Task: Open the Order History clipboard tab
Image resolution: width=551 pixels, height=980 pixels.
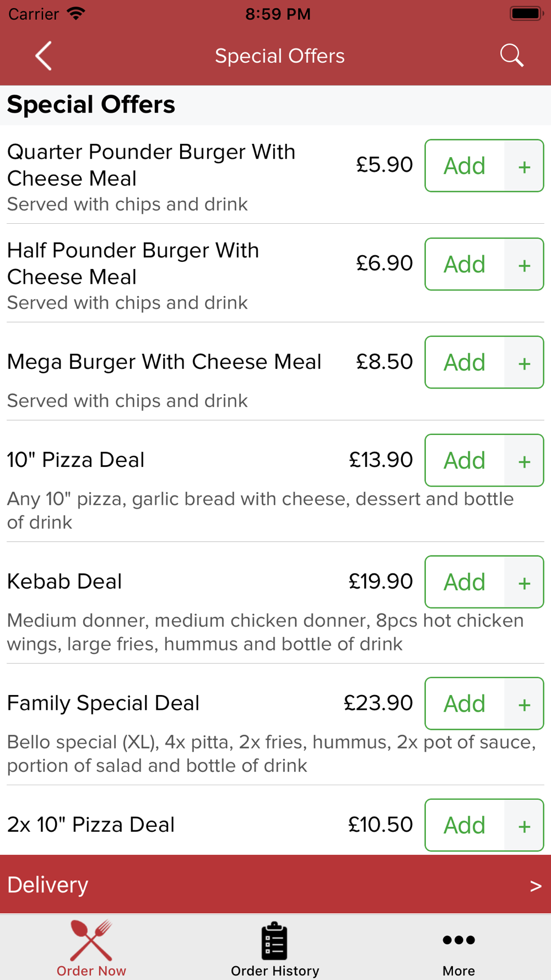Action: click(x=275, y=948)
